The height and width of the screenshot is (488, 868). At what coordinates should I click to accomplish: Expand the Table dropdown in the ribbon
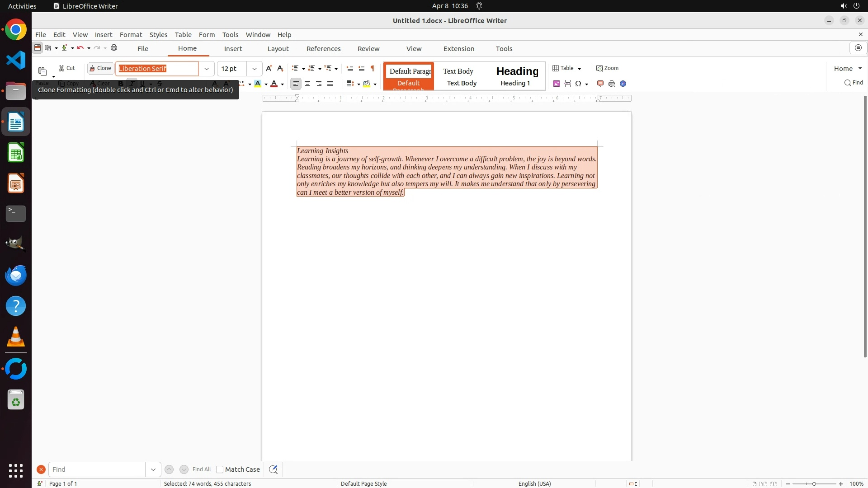pos(579,69)
